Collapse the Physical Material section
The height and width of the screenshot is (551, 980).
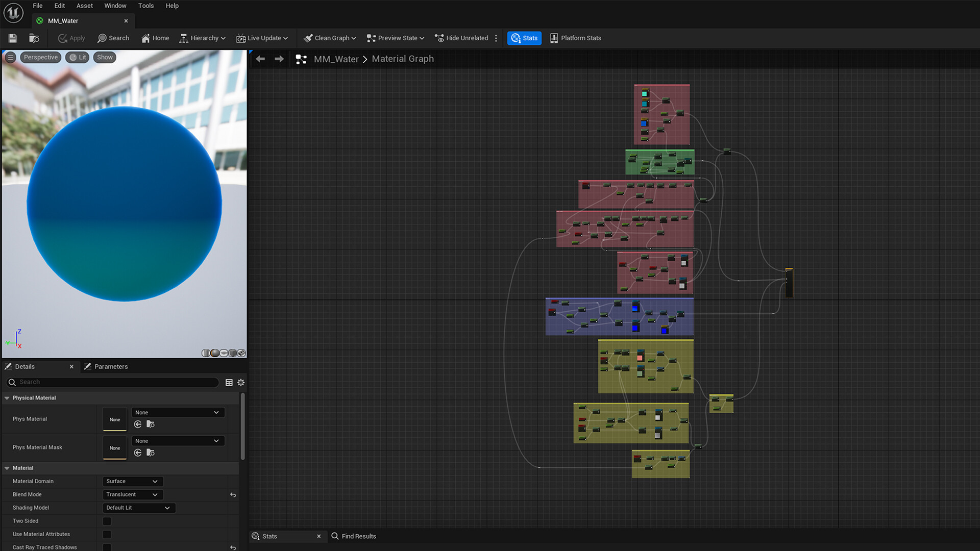tap(7, 398)
